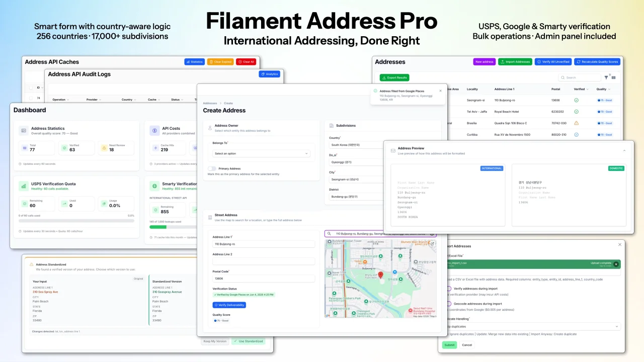Click verified check icon in Seongnam-si row
This screenshot has height=362, width=644.
[x=576, y=100]
